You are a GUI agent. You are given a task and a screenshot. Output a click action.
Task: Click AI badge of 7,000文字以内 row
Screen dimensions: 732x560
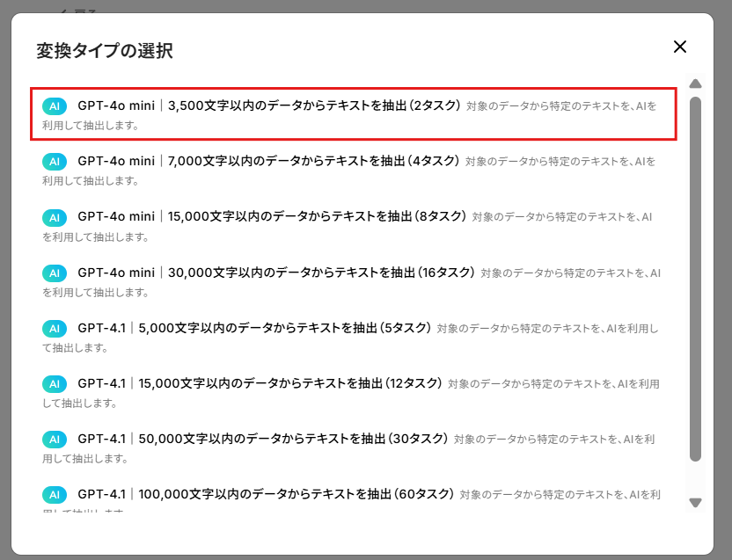55,162
